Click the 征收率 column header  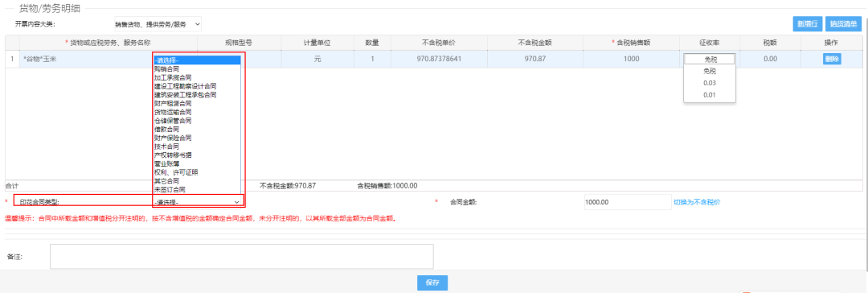709,42
